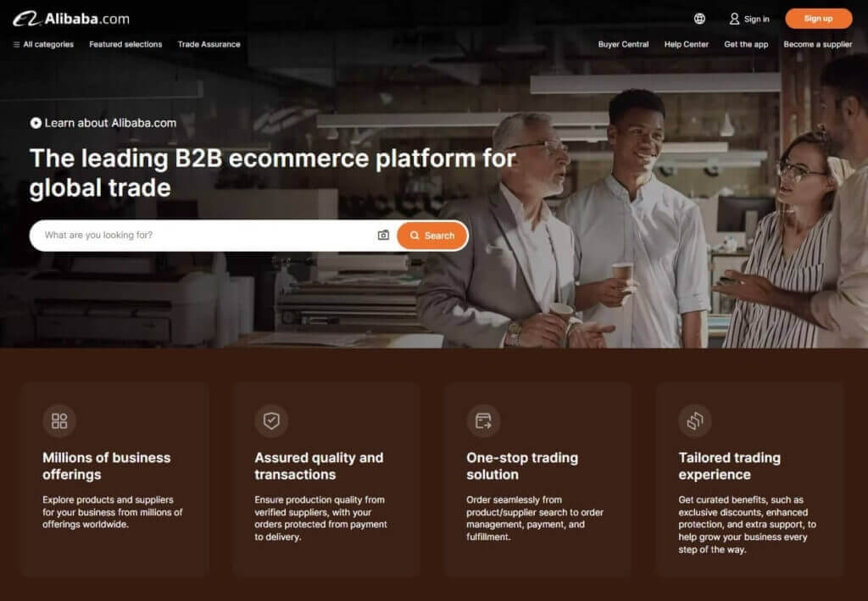Open the globe language selector icon
This screenshot has height=601, width=868.
tap(699, 19)
